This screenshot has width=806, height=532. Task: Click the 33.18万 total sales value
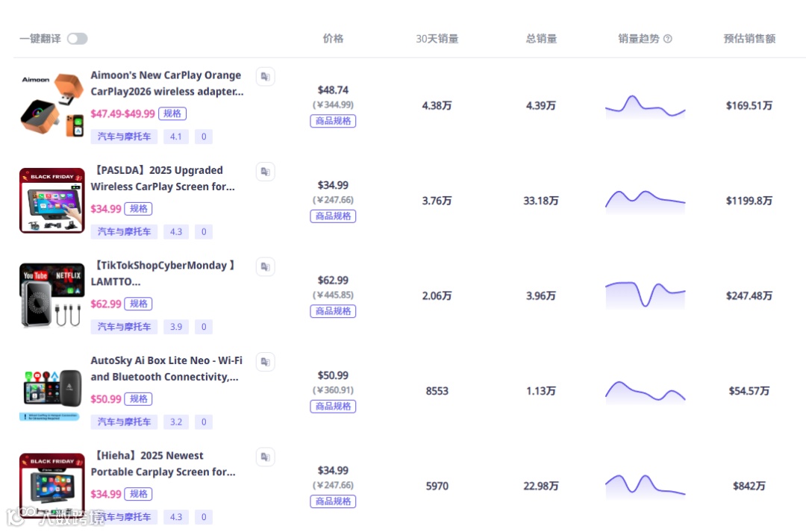(541, 201)
